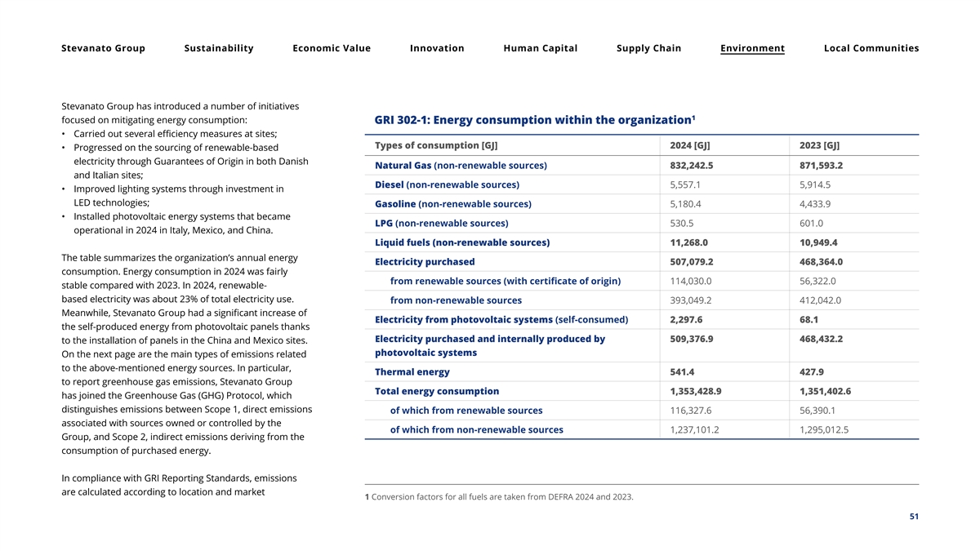980x551 pixels.
Task: Select the Electricity purchased row label
Action: (x=425, y=262)
